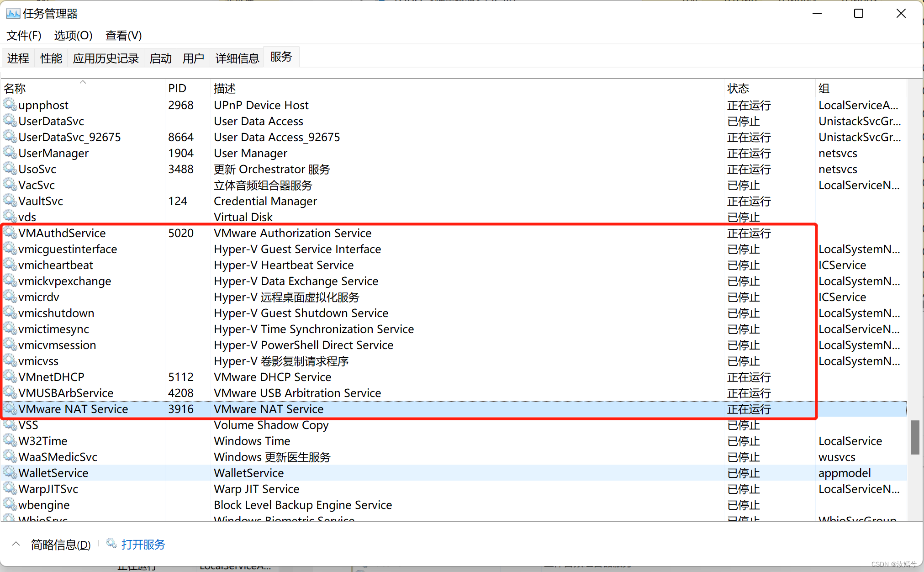This screenshot has height=572, width=924.
Task: Click the gear icon next to vmicguestinterface
Action: pyautogui.click(x=10, y=249)
